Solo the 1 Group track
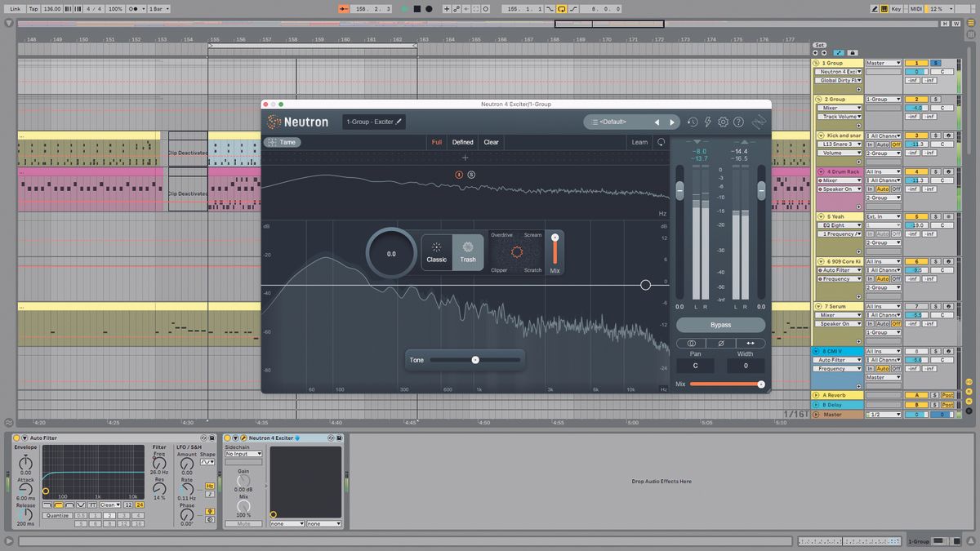This screenshot has height=551, width=980. click(936, 63)
